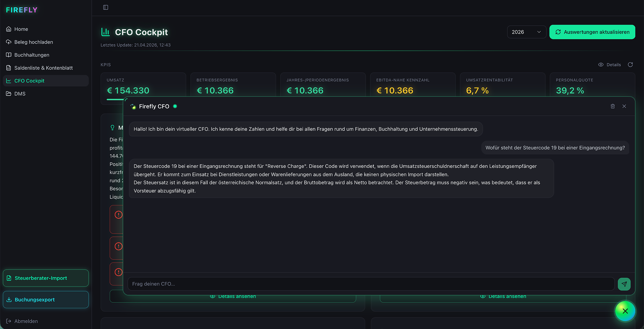
Task: Open DMS section
Action: click(x=46, y=94)
